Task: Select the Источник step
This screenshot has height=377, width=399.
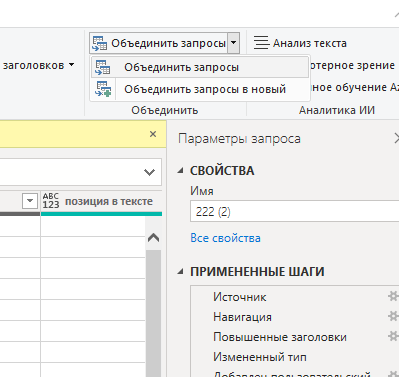Action: point(240,297)
